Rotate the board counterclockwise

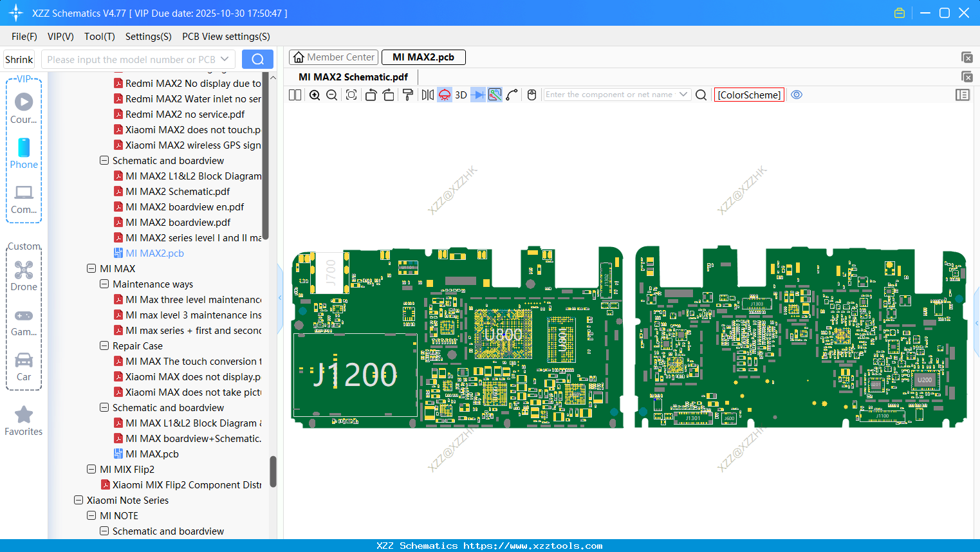coord(371,95)
